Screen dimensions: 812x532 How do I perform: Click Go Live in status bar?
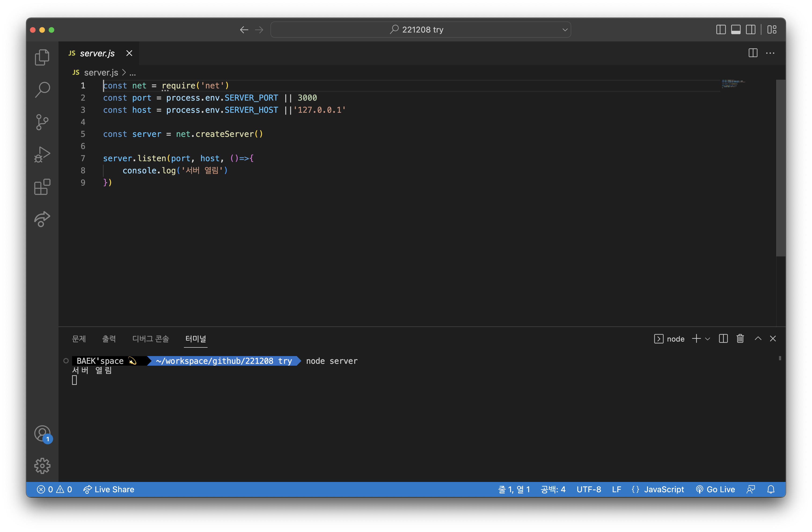pyautogui.click(x=715, y=489)
